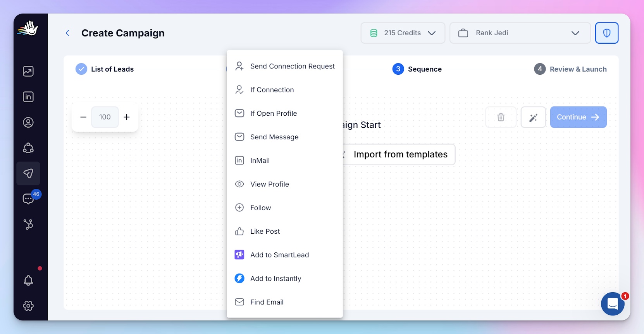Select Send Message menu option

285,137
